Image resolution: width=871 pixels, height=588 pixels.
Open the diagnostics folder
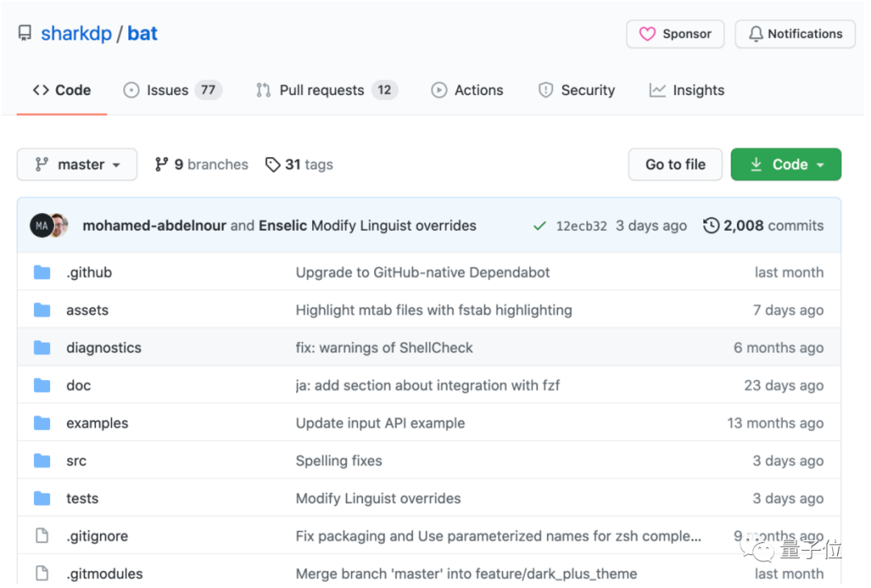pyautogui.click(x=104, y=348)
